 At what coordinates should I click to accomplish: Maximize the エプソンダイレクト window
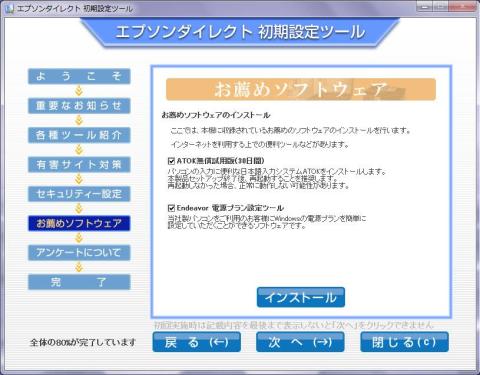440,6
